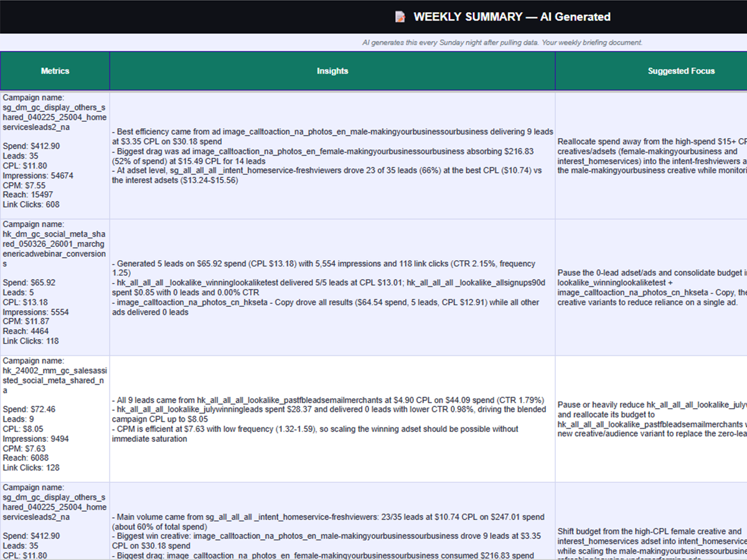Image resolution: width=747 pixels, height=560 pixels.
Task: Select the insights cell about lookalike_winninglookaliketest leads
Action: click(x=332, y=287)
